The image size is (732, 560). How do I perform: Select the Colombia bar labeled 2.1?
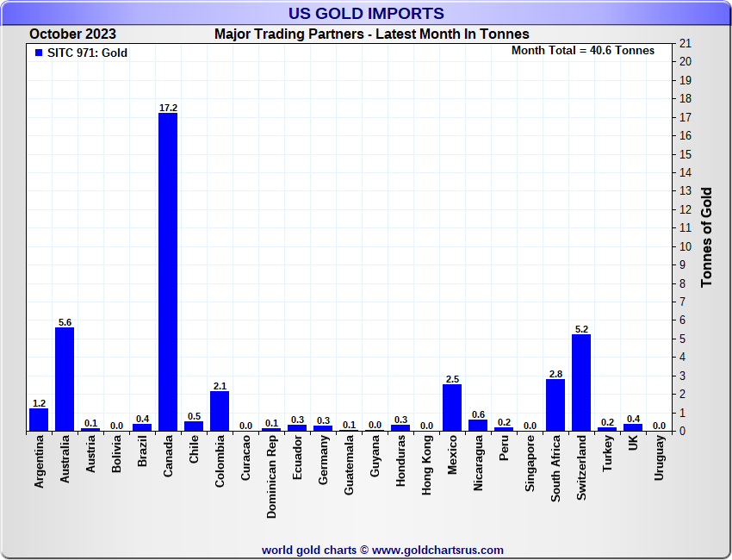(x=220, y=411)
